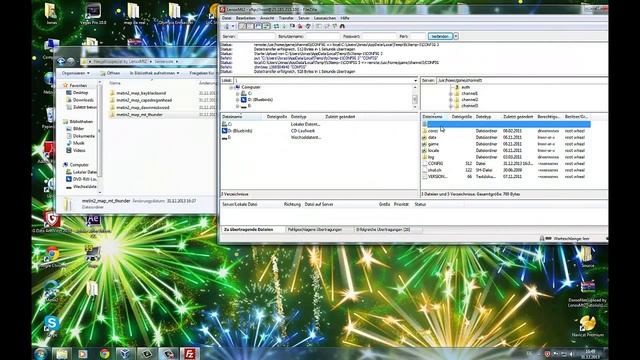The image size is (640, 360).
Task: Expand the channel3 folder in remote tree
Action: (x=451, y=106)
